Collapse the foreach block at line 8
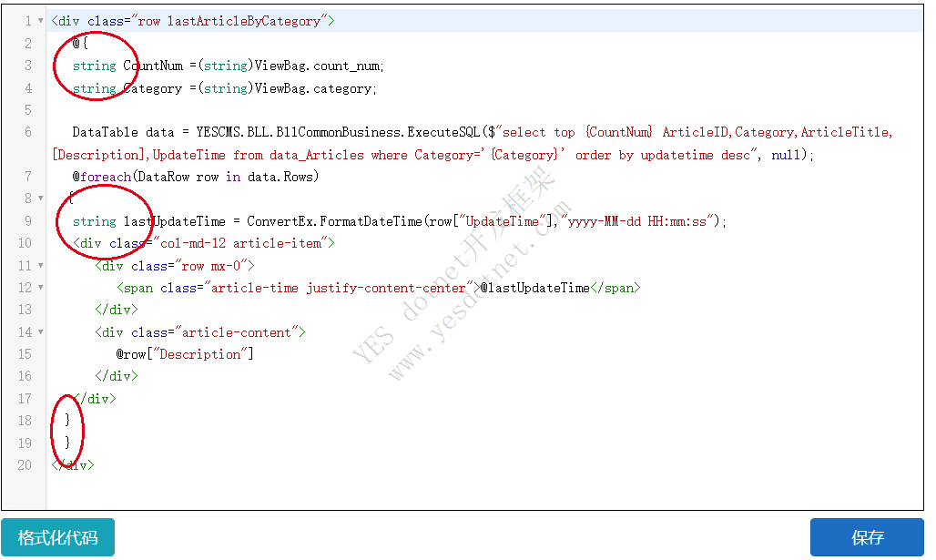 40,199
